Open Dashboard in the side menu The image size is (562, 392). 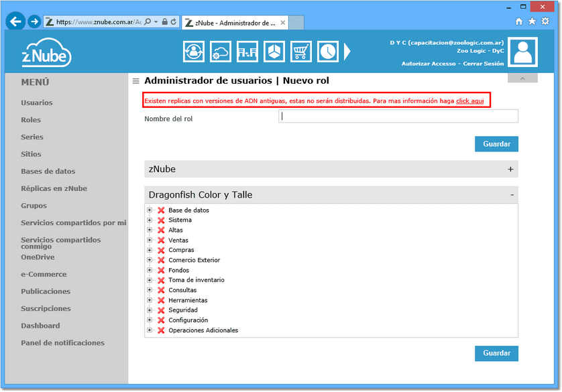pyautogui.click(x=40, y=326)
